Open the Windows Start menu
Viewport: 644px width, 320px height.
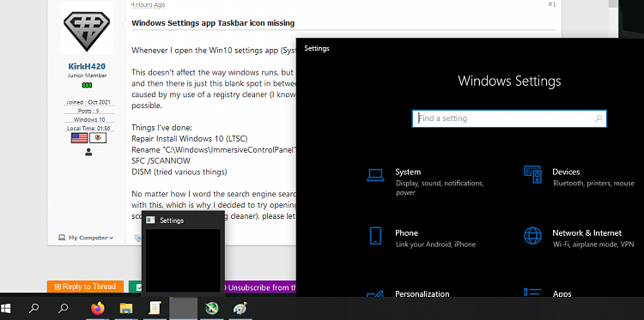5,308
